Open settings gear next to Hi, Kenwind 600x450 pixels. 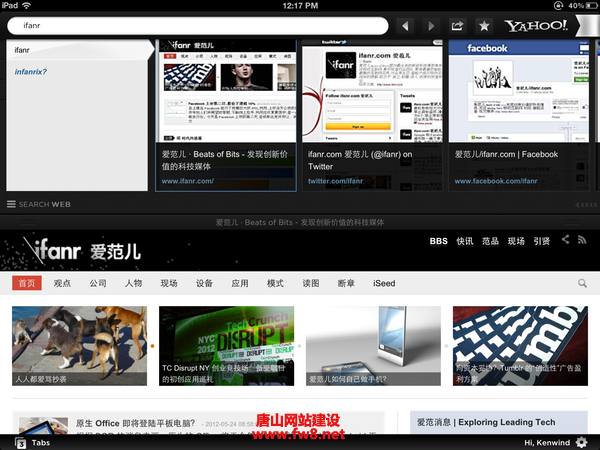pos(582,443)
